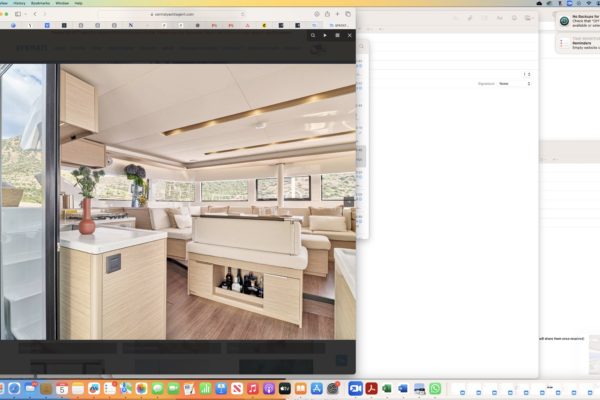The height and width of the screenshot is (400, 600).
Task: Click the attachment paperclip in Mail compose toolbar
Action: tap(470, 18)
